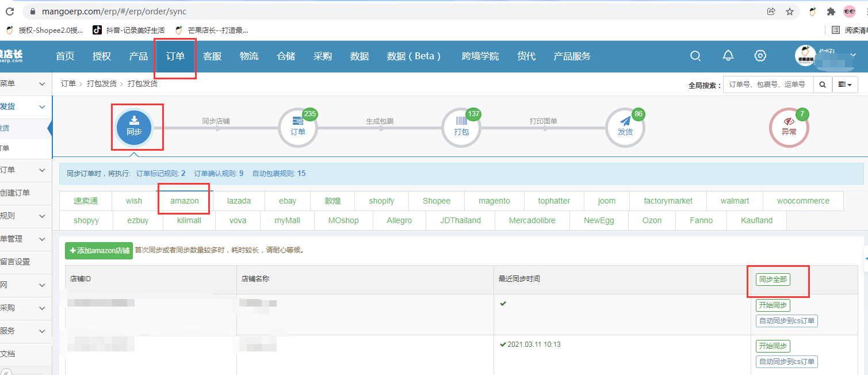Click the 芒果店长 user avatar in header
This screenshot has width=868, height=375.
pyautogui.click(x=805, y=56)
